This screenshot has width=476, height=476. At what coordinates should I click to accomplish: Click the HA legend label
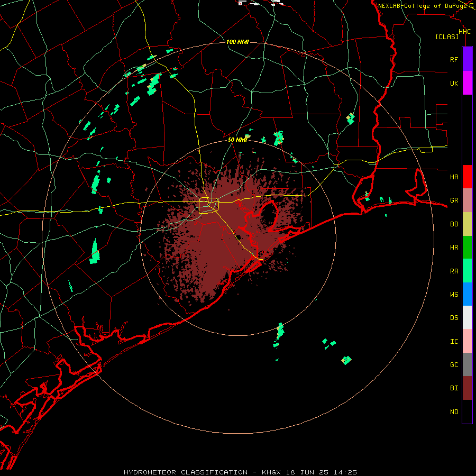(454, 177)
